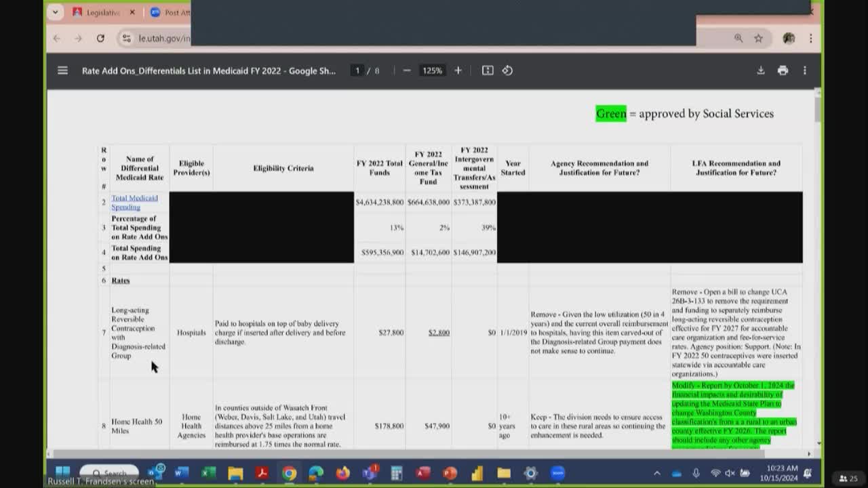Go forward in browser history

click(79, 39)
